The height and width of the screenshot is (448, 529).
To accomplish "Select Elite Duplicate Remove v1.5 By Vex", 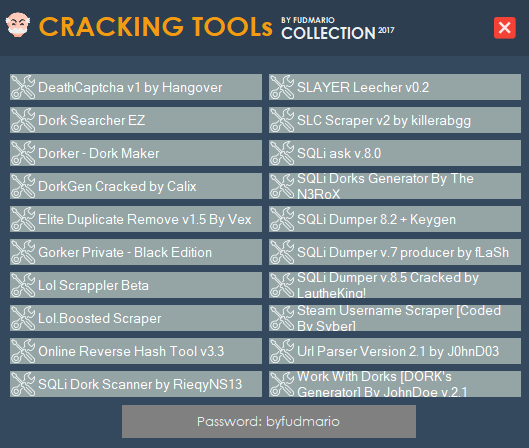I will pos(136,219).
